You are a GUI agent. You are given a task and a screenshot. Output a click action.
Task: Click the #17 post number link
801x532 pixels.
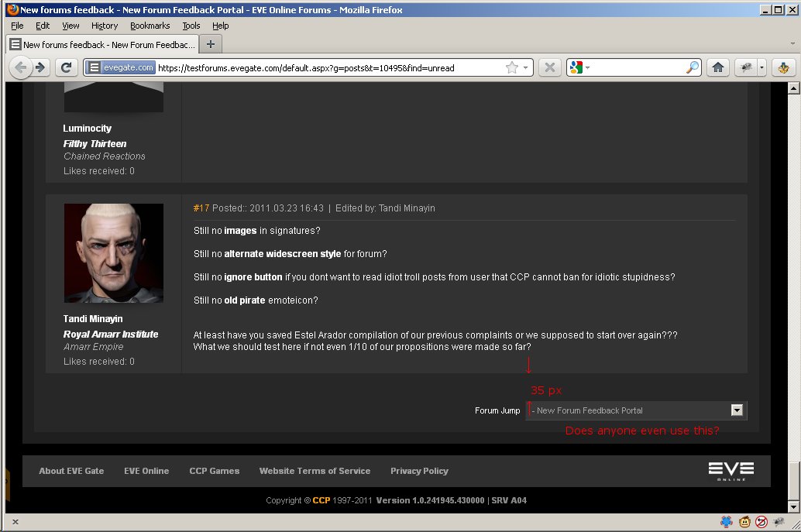201,208
